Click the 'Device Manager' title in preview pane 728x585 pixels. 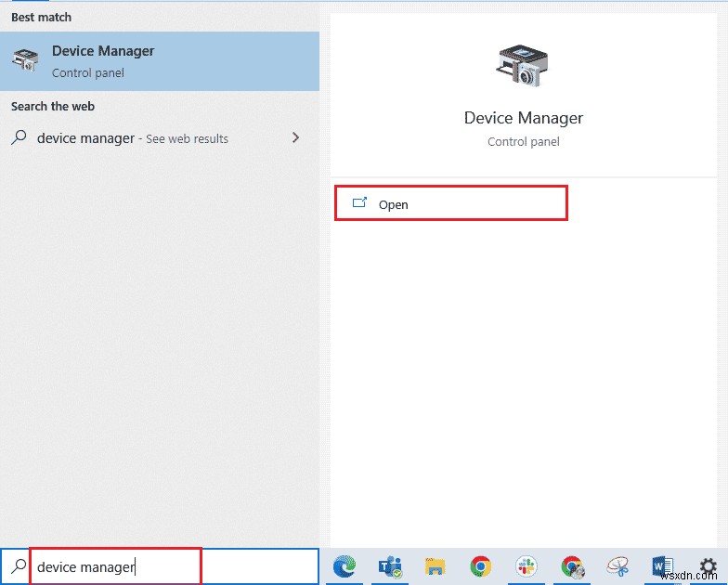click(x=524, y=118)
